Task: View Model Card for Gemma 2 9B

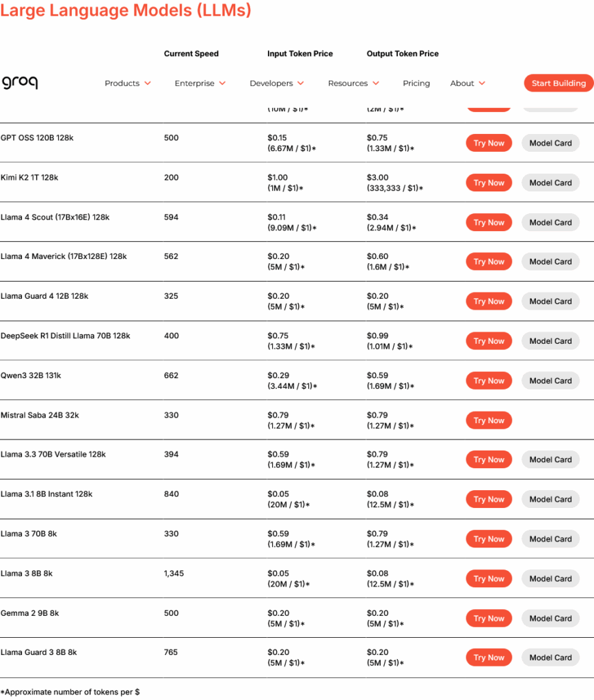Action: click(x=550, y=619)
